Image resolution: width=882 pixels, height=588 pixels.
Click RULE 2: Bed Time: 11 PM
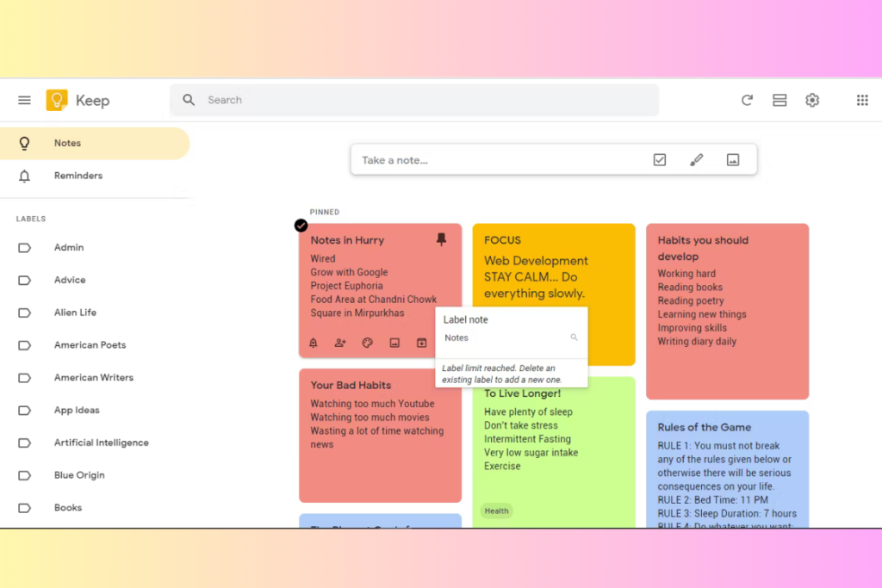pos(712,499)
